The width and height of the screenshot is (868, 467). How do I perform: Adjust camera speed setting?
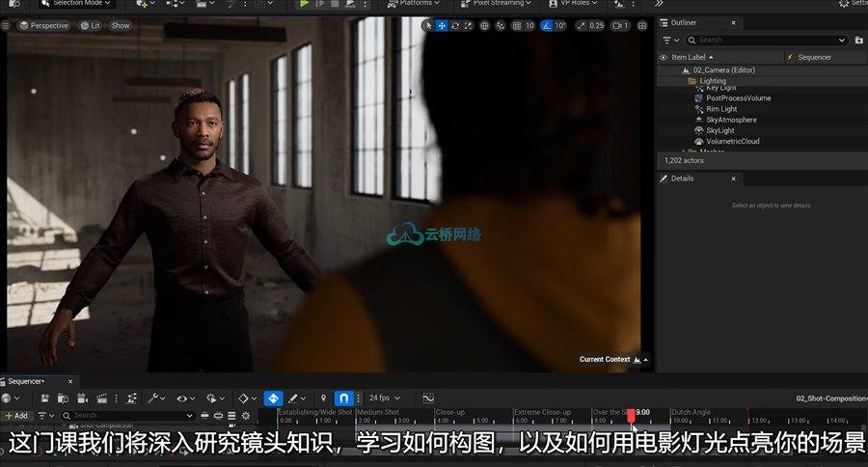620,25
